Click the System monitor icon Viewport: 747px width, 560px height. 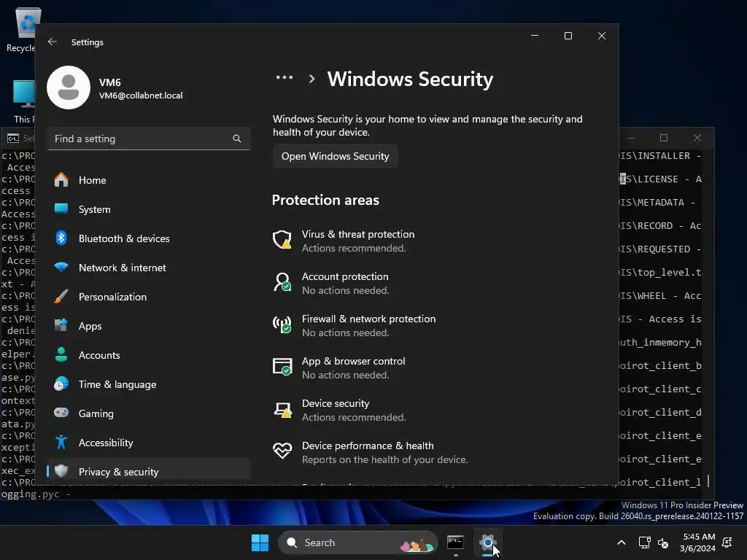[61, 209]
